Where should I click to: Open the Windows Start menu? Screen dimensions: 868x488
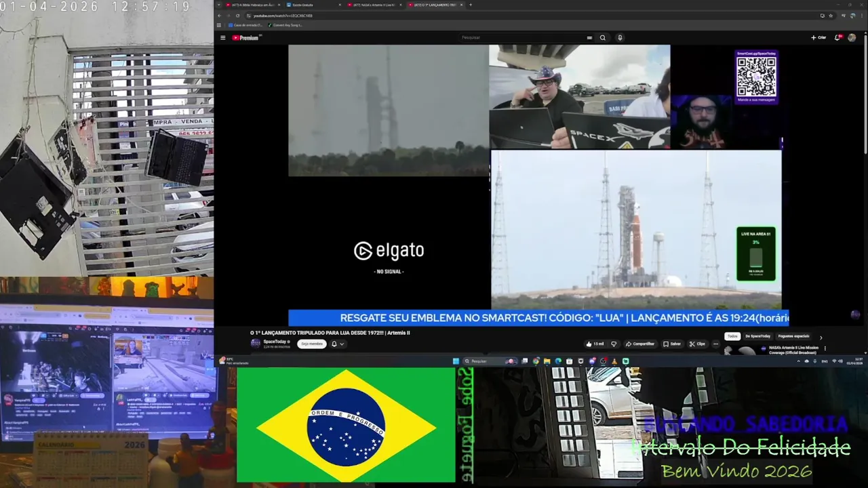(x=456, y=361)
